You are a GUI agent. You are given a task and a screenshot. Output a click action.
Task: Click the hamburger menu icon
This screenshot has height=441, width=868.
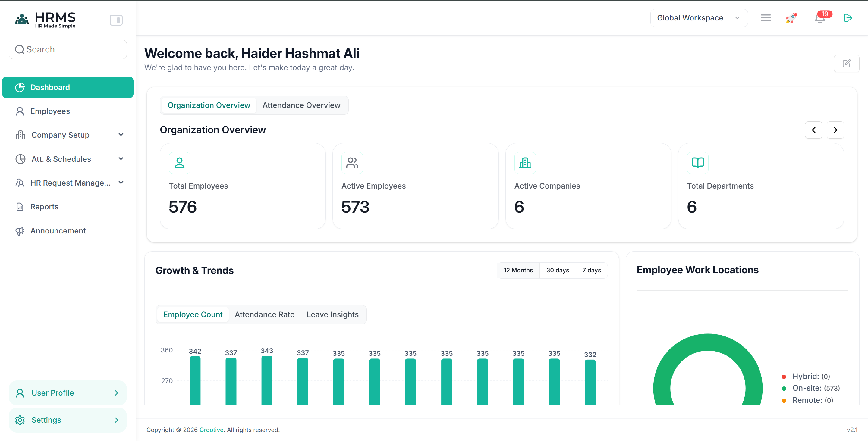coord(766,18)
